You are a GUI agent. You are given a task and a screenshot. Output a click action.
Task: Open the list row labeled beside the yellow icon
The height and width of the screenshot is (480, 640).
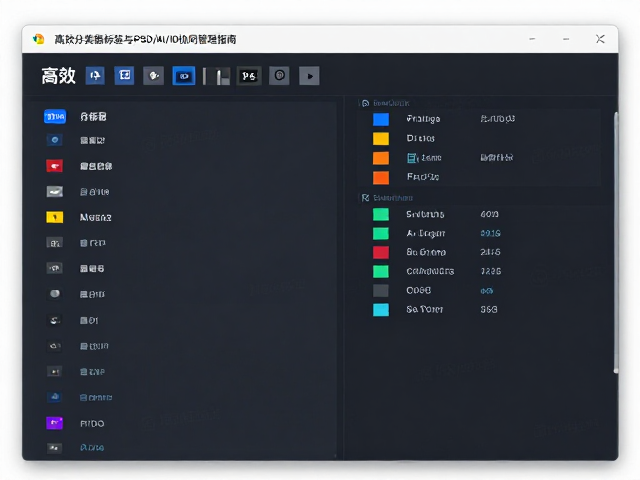pyautogui.click(x=96, y=217)
